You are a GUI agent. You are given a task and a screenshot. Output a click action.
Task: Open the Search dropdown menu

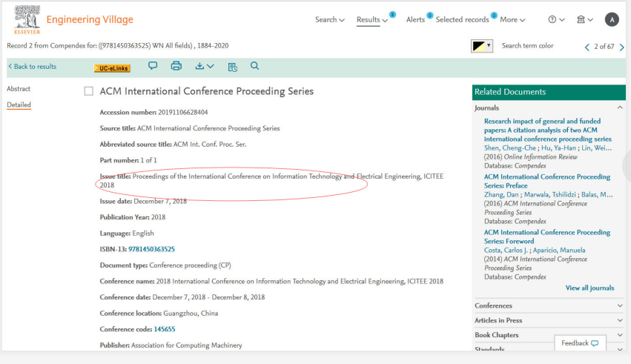coord(330,19)
